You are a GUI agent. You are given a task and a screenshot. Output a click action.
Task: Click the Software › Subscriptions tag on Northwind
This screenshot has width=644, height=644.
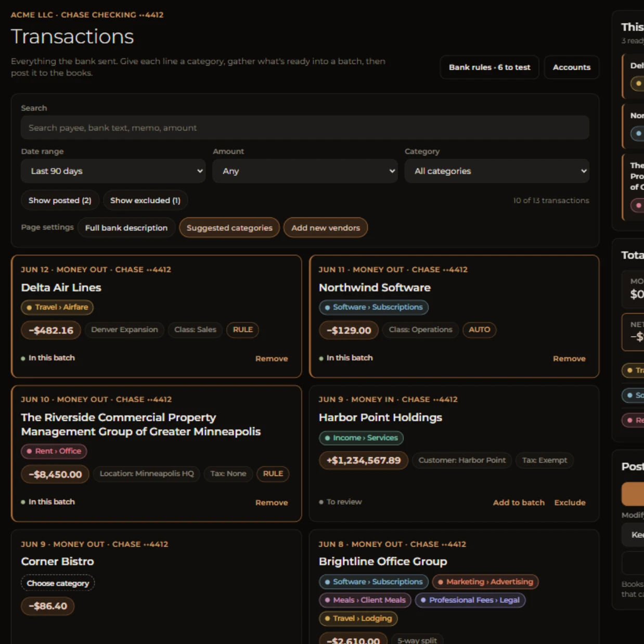373,307
